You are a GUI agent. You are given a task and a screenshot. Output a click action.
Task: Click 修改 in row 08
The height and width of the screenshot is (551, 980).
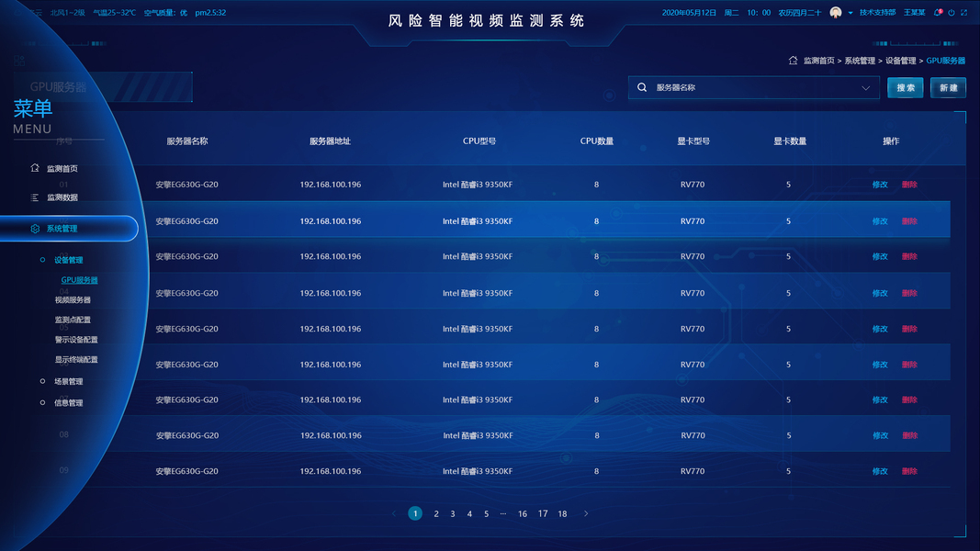pos(880,435)
